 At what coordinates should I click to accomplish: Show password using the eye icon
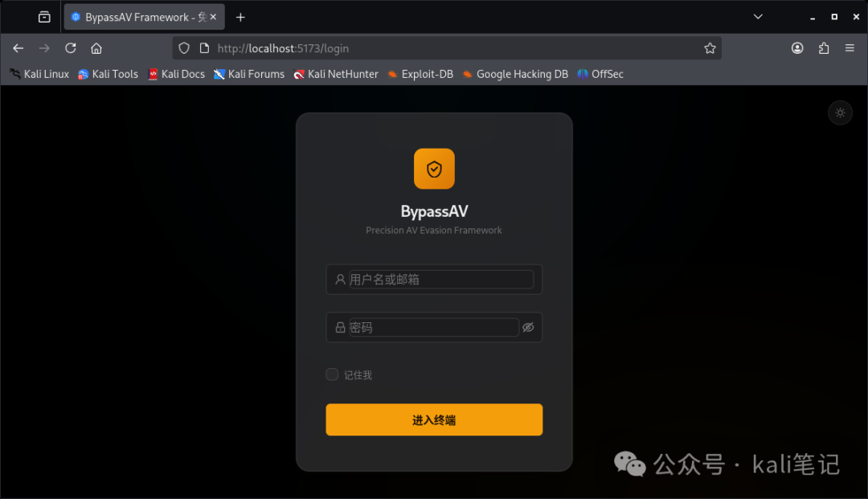coord(528,328)
